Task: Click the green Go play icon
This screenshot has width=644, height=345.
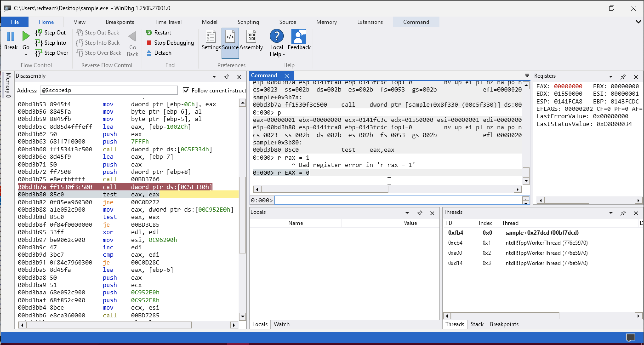Action: [x=26, y=36]
